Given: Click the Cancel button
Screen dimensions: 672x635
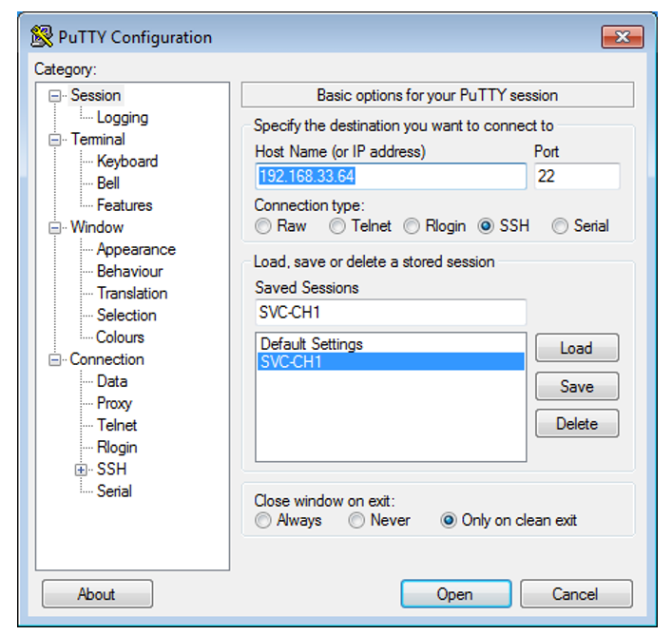Looking at the screenshot, I should tap(576, 594).
